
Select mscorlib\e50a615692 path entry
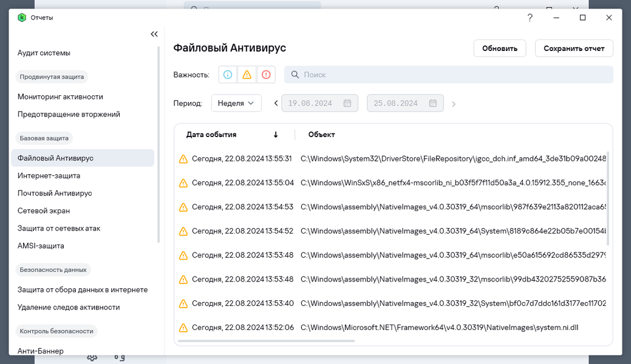[453, 255]
